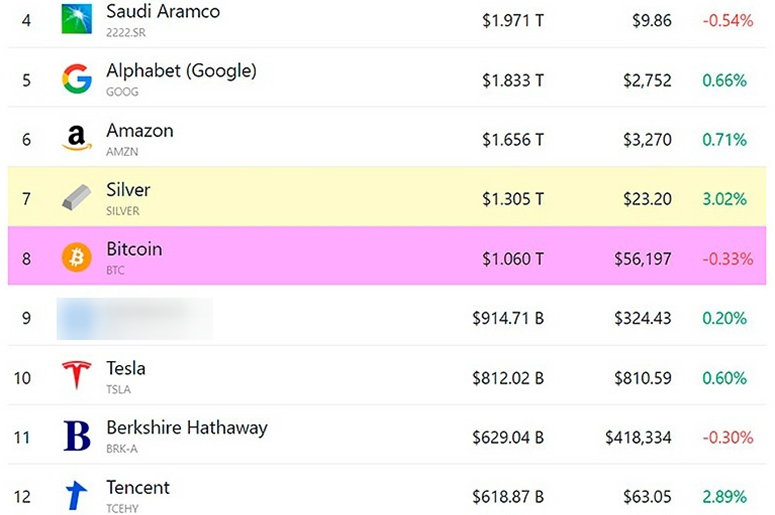Open the Silver asset page
775x515 pixels.
(x=128, y=190)
